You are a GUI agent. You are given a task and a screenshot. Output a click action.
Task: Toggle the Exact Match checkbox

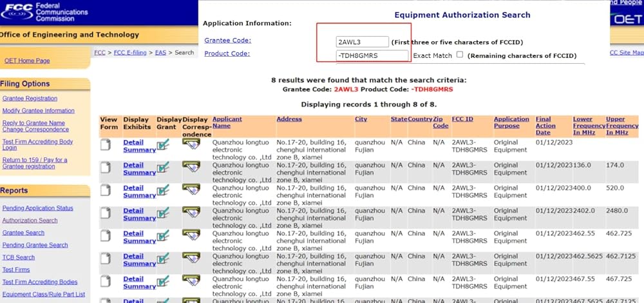(459, 55)
